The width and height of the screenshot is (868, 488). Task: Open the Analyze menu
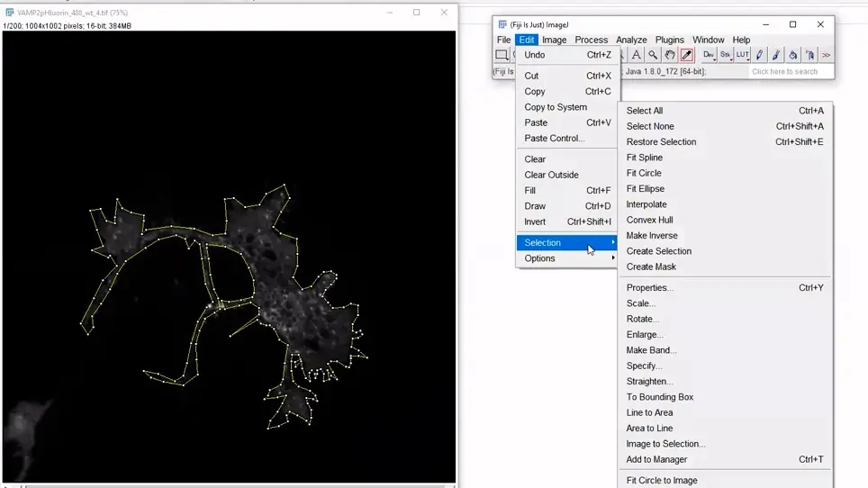pyautogui.click(x=631, y=40)
